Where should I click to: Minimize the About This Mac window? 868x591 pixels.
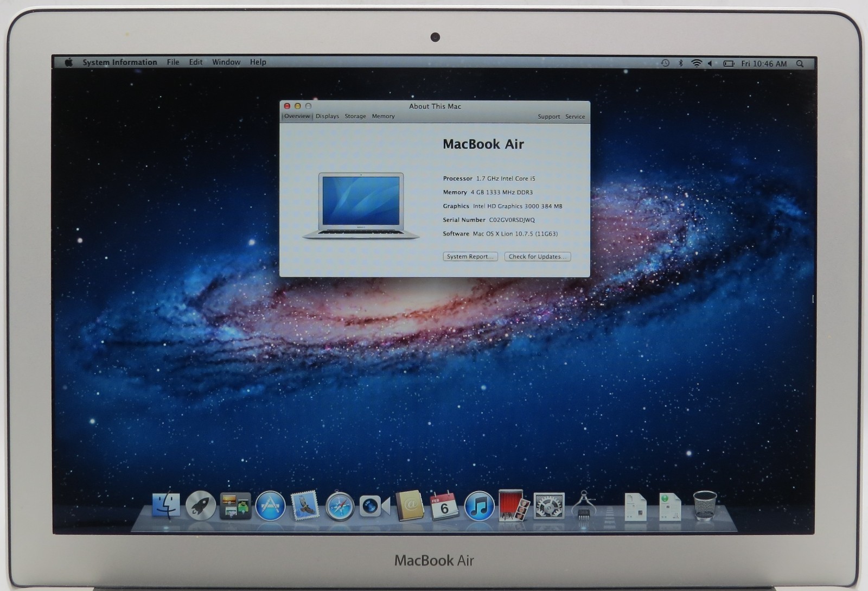coord(297,106)
